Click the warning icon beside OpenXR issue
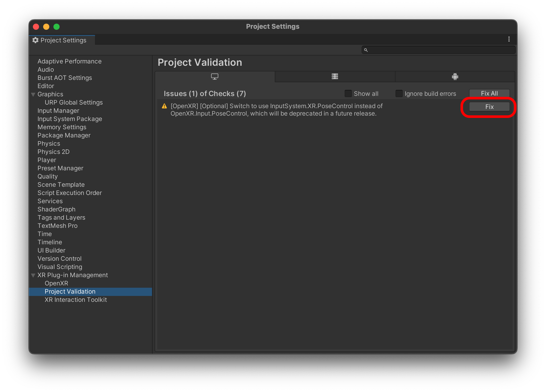This screenshot has height=392, width=546. [164, 106]
